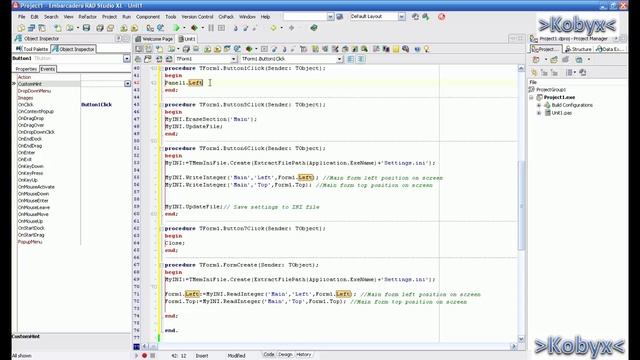Click the yellow light bulb editor toolbar icon
Viewport: 640px width, 360px height.
(x=427, y=49)
